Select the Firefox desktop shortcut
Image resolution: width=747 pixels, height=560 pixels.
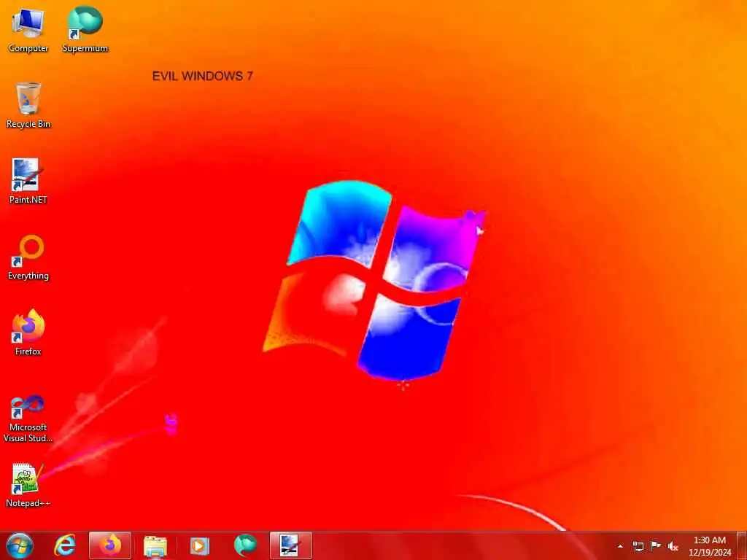(x=28, y=332)
